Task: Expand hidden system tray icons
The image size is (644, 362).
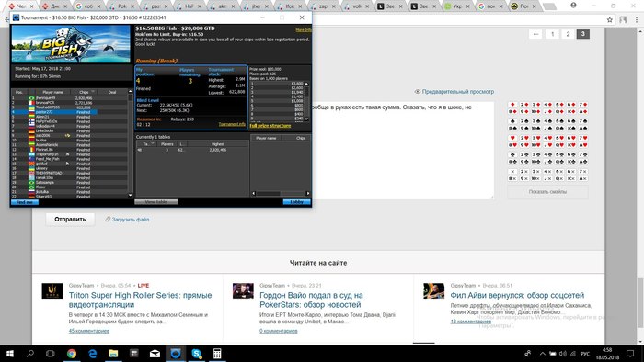Action: [542, 354]
